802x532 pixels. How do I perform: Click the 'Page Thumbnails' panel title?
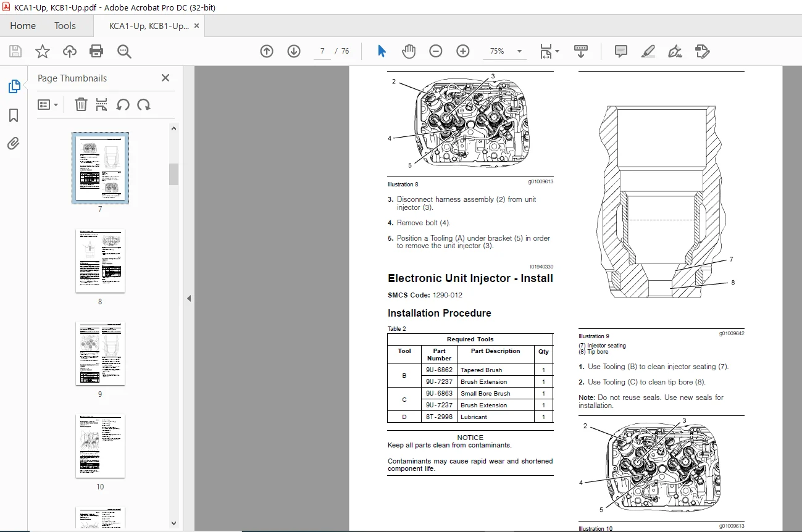72,78
